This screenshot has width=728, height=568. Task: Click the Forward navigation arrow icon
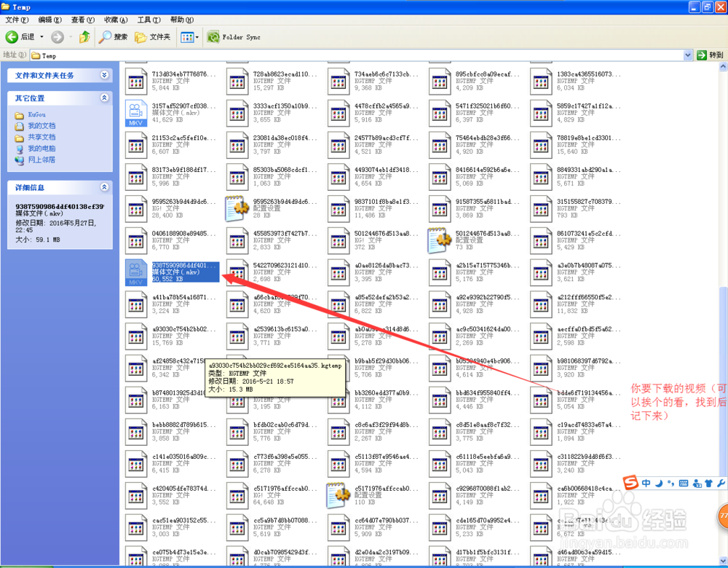tap(57, 36)
